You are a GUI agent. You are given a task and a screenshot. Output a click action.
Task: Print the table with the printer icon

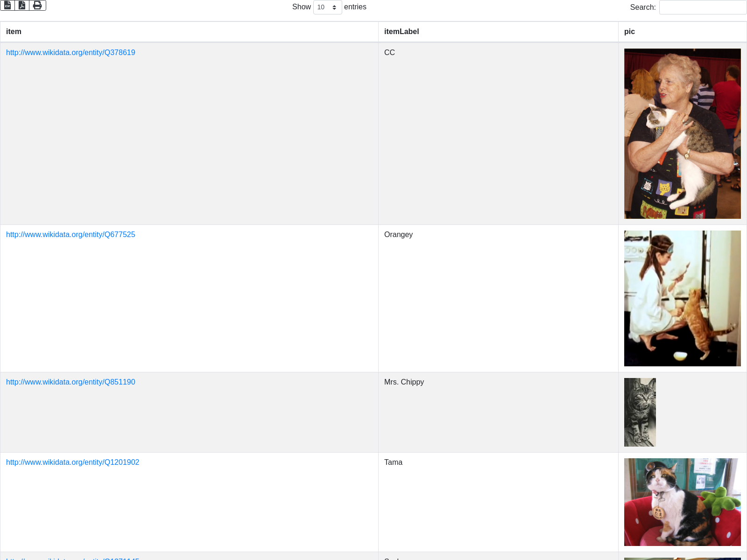click(37, 5)
